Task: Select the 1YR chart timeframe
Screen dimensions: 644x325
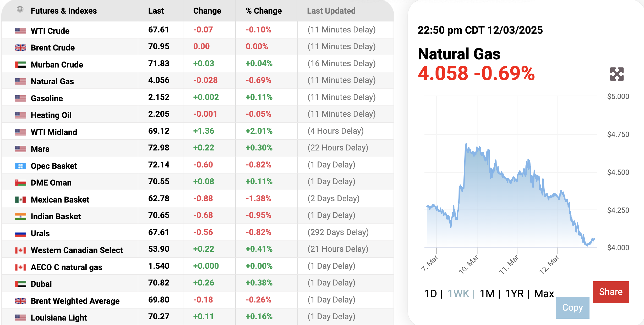Action: 514,294
